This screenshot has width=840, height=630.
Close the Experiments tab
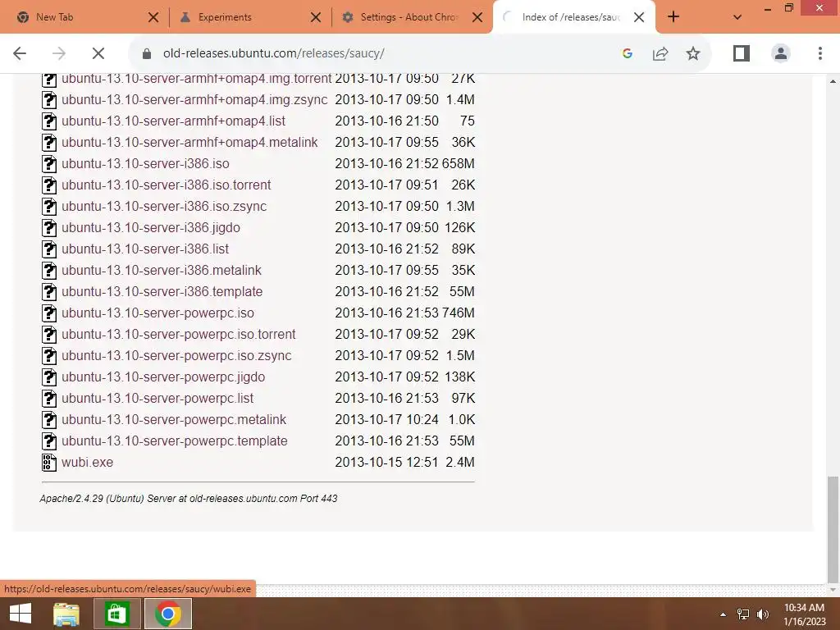tap(316, 17)
